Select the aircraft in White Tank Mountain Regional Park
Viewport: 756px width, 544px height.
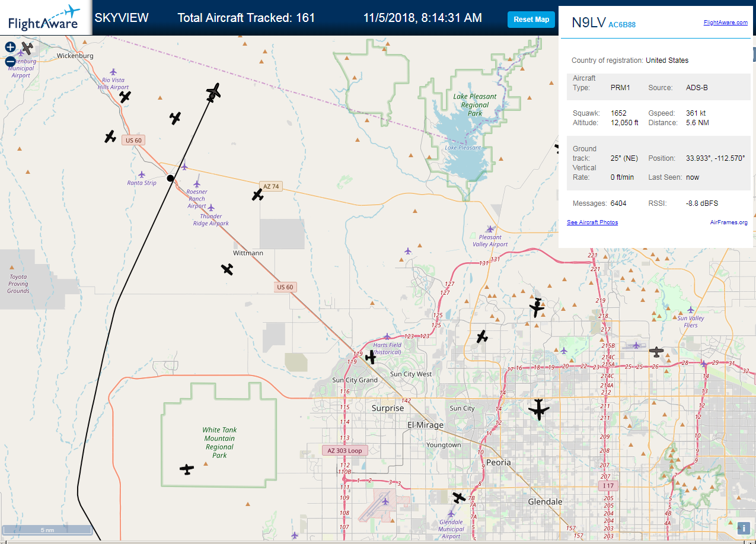tap(187, 469)
